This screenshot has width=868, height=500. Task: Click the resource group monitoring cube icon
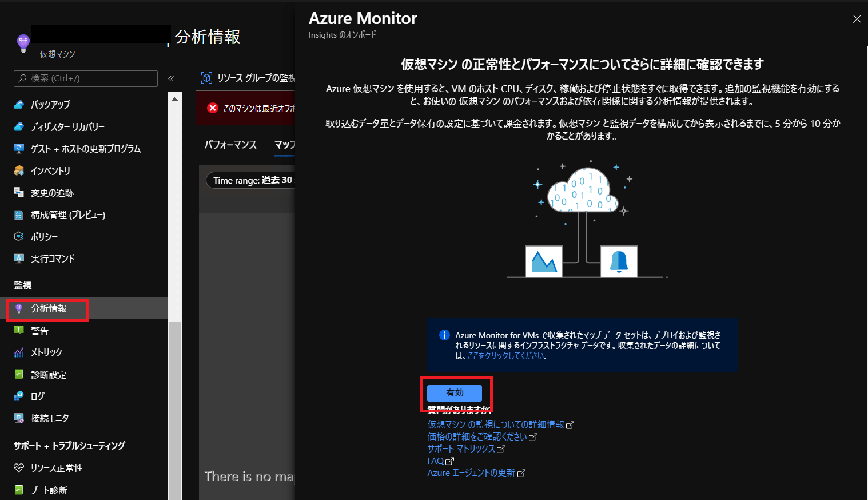207,78
